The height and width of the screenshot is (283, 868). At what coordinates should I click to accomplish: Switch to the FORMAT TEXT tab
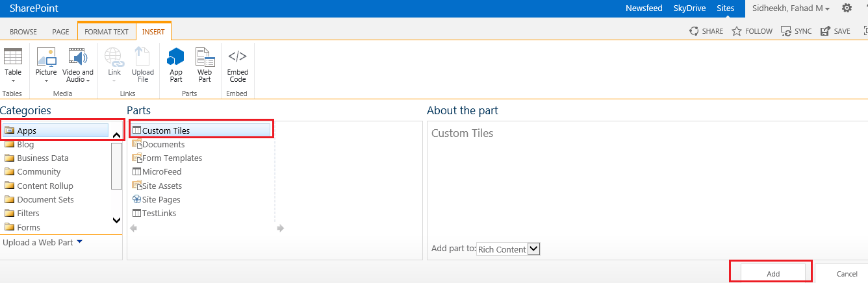[x=107, y=31]
